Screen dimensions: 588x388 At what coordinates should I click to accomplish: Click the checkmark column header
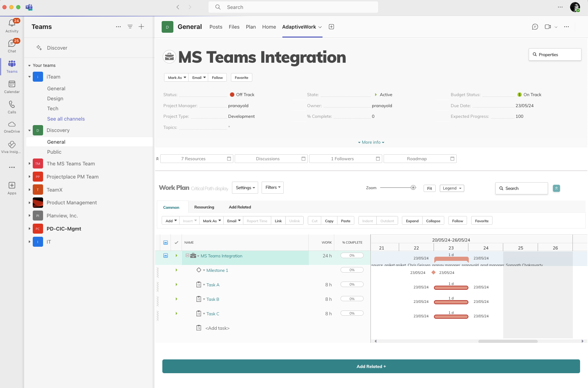pos(176,243)
